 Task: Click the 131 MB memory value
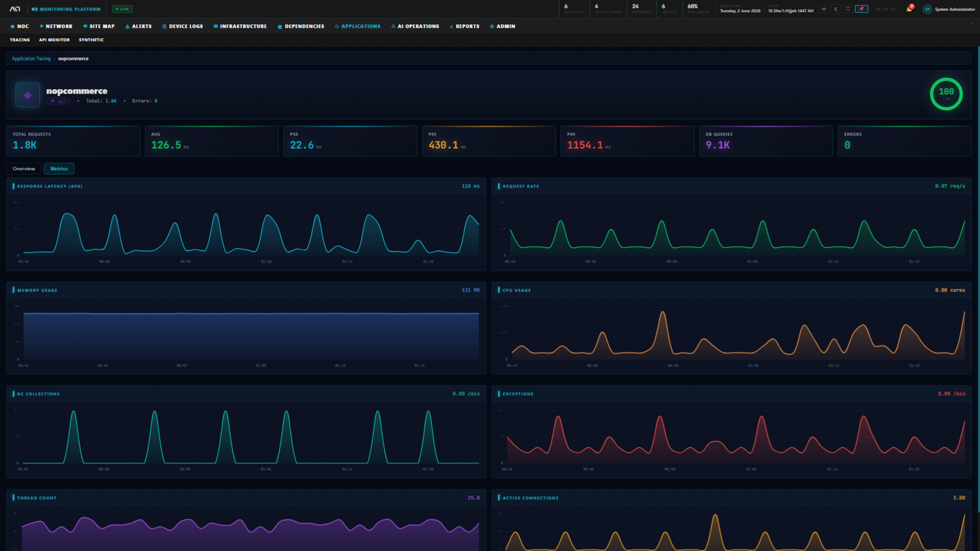[470, 290]
